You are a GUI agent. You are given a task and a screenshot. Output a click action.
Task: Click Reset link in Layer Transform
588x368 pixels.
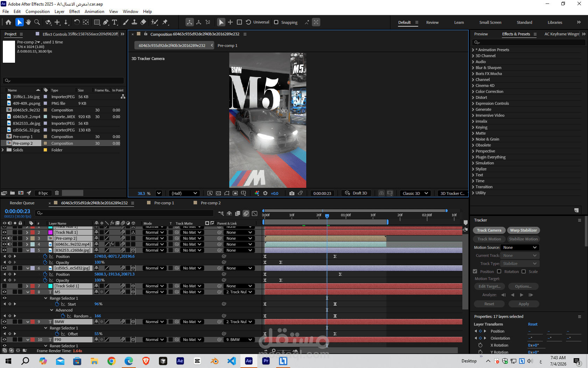pos(532,324)
